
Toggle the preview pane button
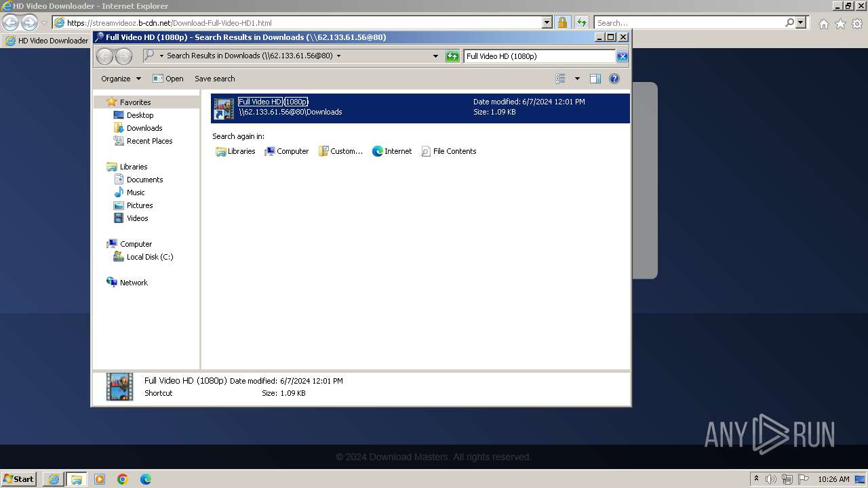click(595, 79)
